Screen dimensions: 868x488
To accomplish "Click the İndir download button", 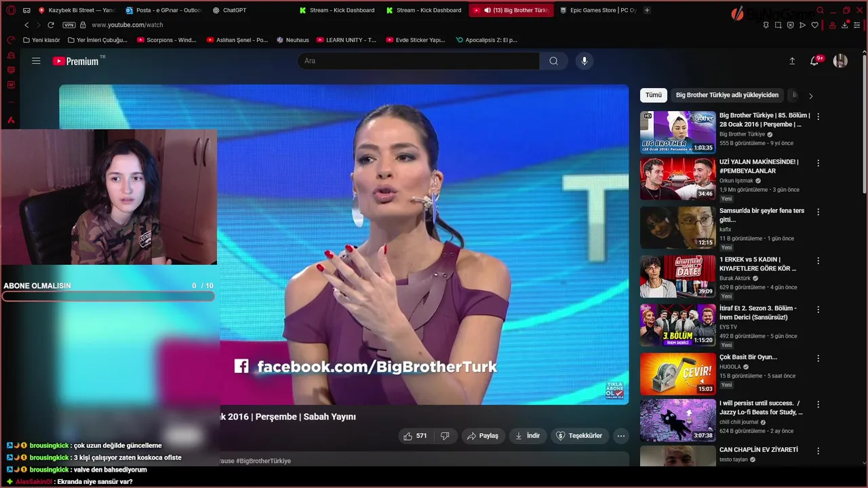I will point(527,436).
